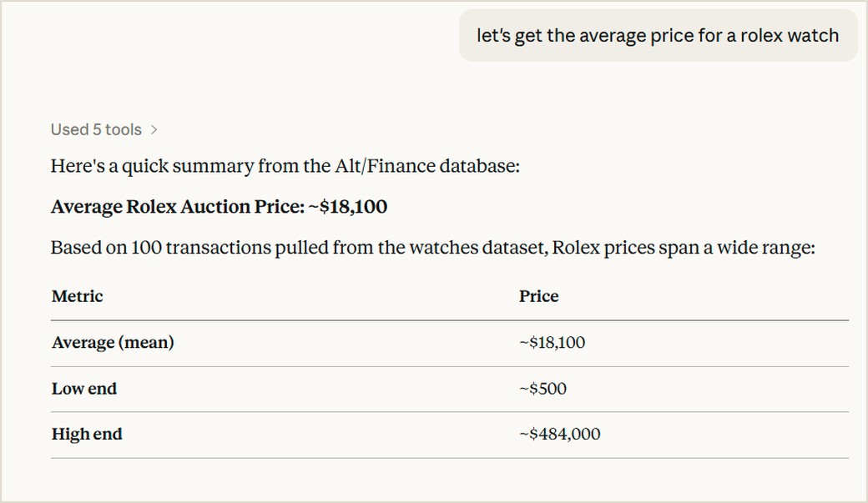Click the 'Based on 100 transactions' paragraph
The width and height of the screenshot is (868, 503).
433,248
